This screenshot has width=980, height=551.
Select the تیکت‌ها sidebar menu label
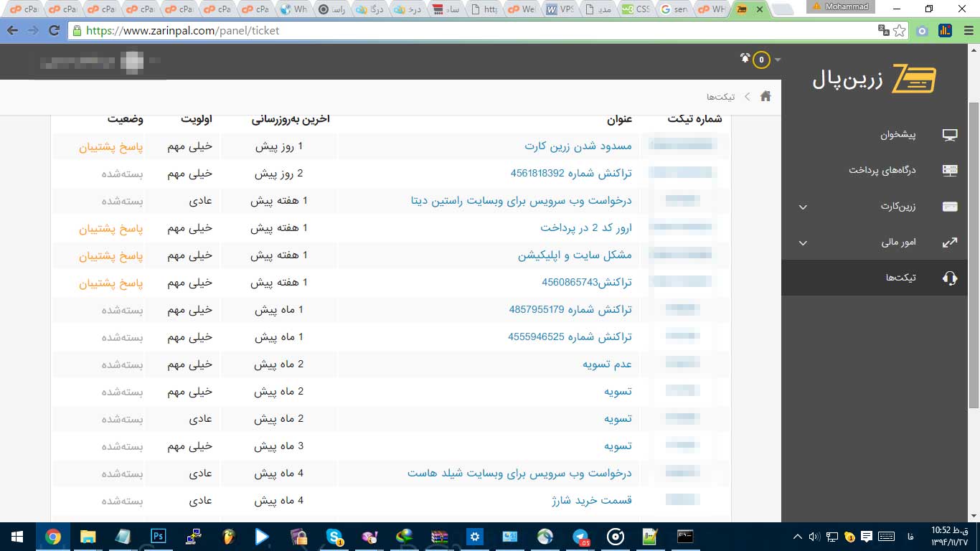point(902,278)
